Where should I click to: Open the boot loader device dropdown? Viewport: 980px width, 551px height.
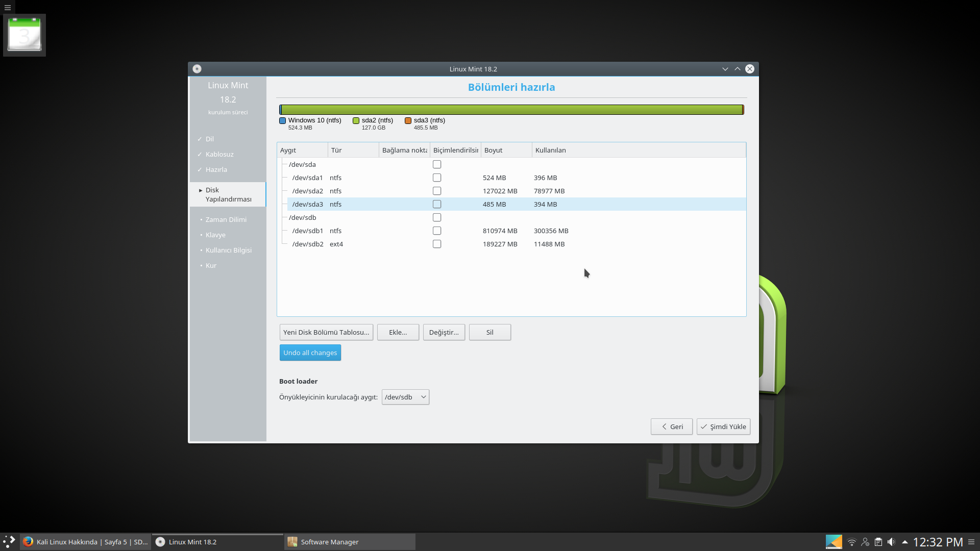pyautogui.click(x=405, y=397)
